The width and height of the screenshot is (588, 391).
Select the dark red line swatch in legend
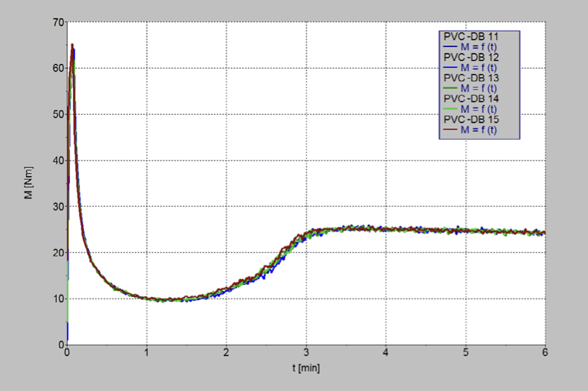click(451, 130)
